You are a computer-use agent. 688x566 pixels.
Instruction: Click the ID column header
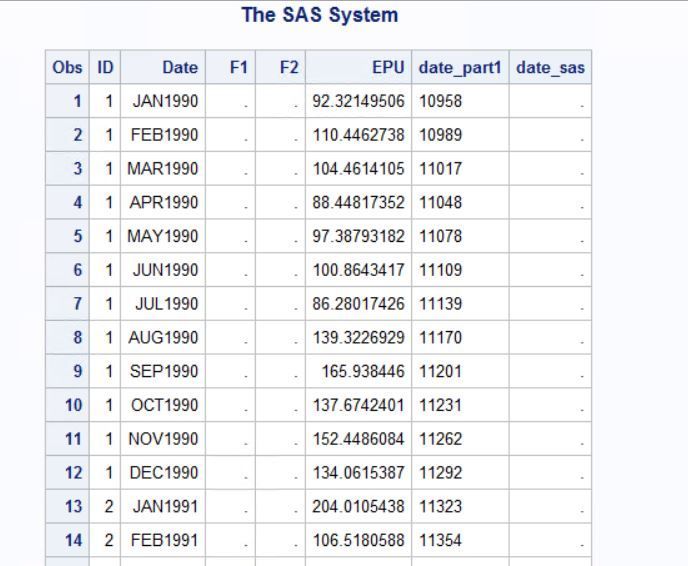(x=105, y=67)
